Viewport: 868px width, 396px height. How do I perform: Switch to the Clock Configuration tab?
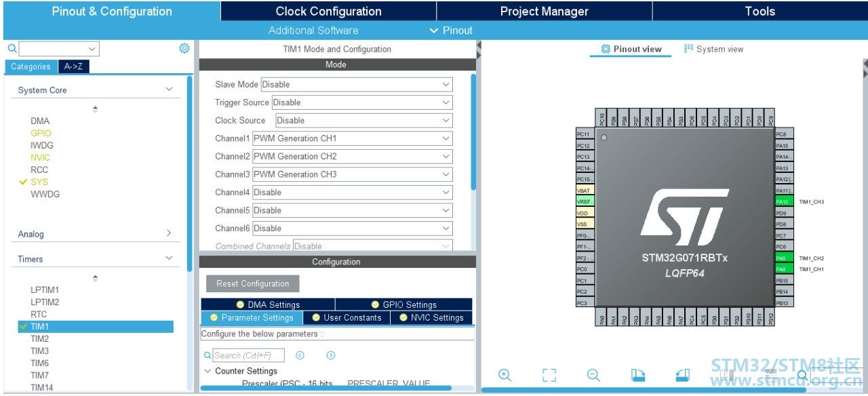[328, 11]
